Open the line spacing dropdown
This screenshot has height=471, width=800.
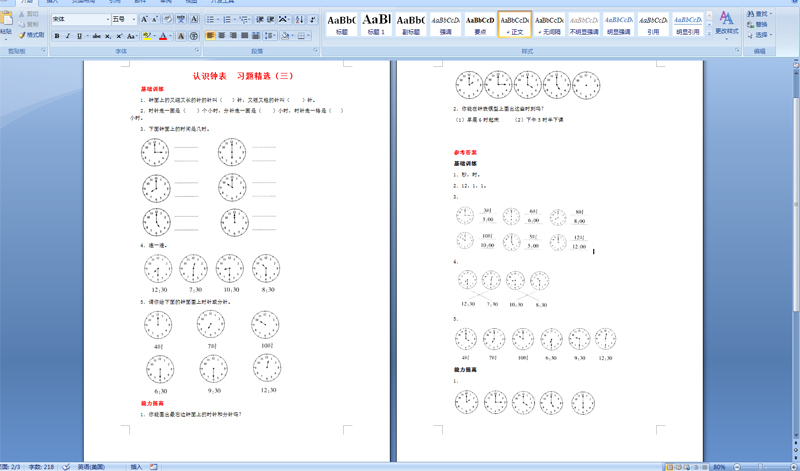pyautogui.click(x=270, y=36)
